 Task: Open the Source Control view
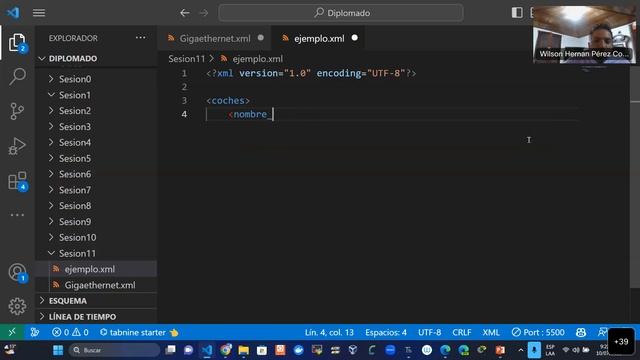[x=17, y=111]
